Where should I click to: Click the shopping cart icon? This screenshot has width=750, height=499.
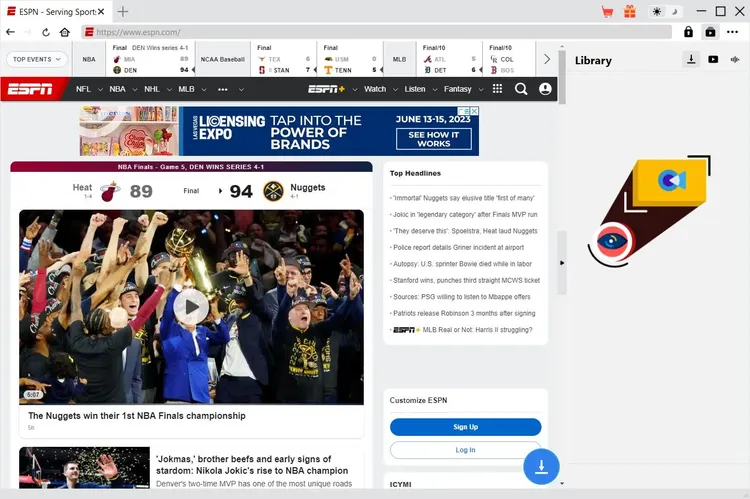(x=607, y=12)
